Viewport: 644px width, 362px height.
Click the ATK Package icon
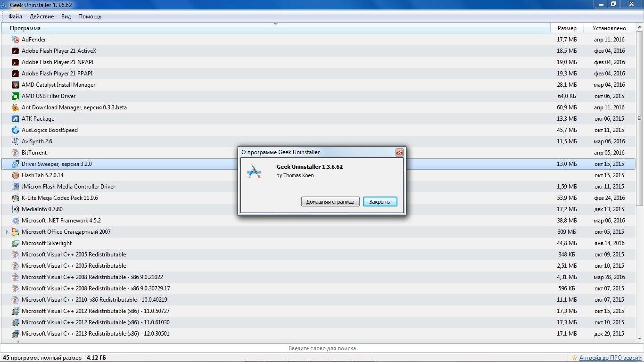point(16,119)
